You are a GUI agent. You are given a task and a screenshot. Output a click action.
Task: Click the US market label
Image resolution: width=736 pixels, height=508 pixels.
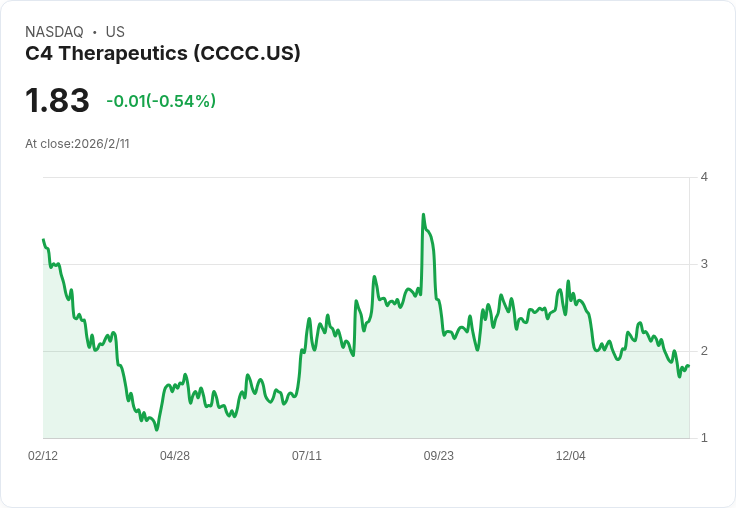115,32
